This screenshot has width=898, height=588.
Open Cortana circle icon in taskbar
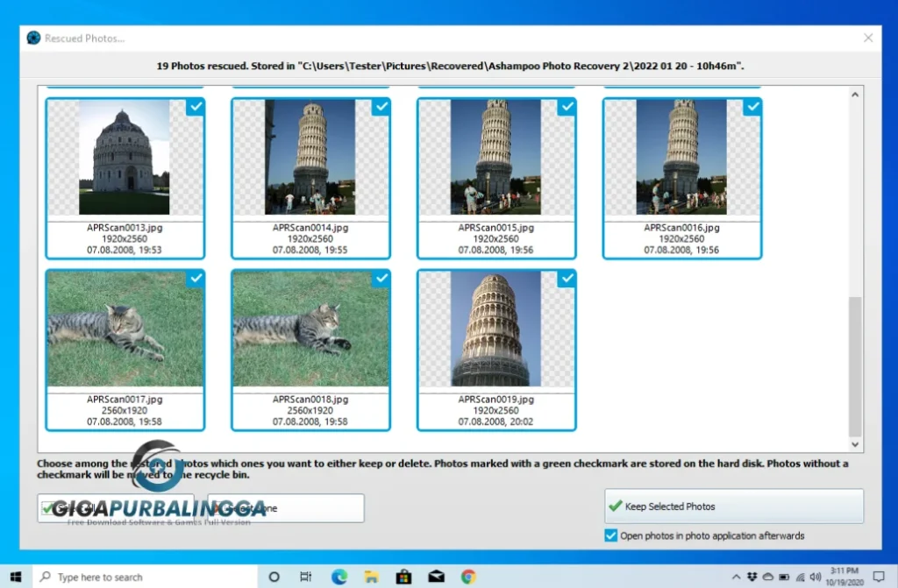[x=274, y=577]
